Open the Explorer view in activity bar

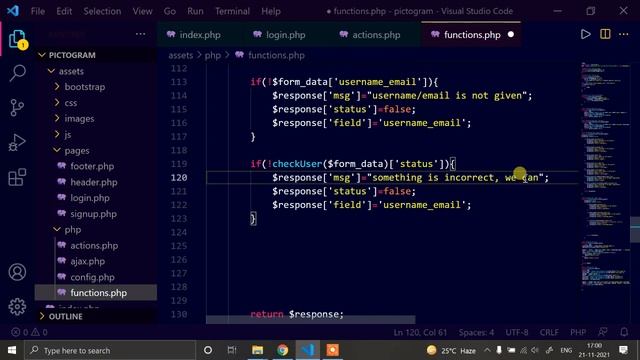(17, 39)
